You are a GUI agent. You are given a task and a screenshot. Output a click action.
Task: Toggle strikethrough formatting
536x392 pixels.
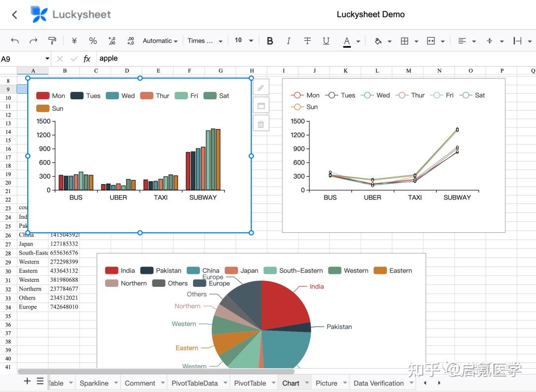[x=307, y=41]
